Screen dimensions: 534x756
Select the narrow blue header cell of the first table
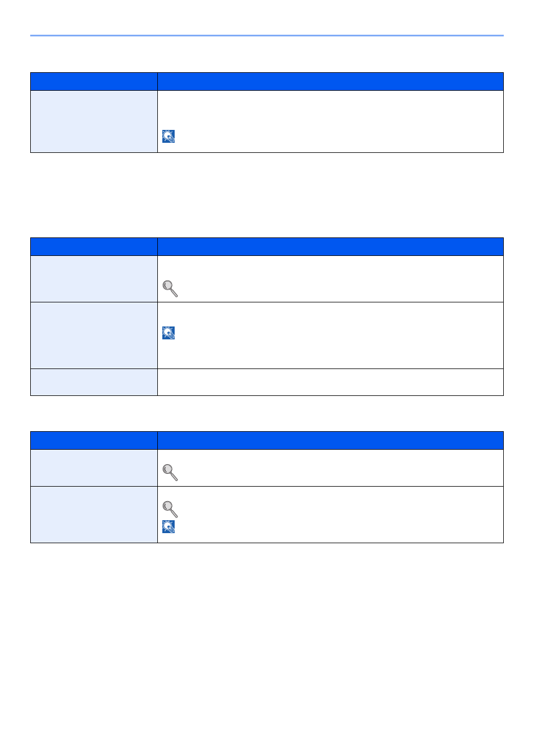click(x=94, y=82)
